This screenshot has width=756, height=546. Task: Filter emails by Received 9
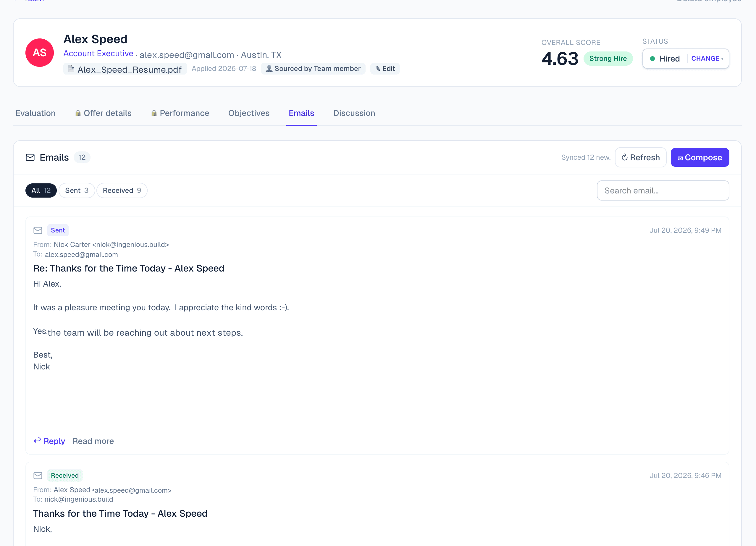(x=122, y=190)
